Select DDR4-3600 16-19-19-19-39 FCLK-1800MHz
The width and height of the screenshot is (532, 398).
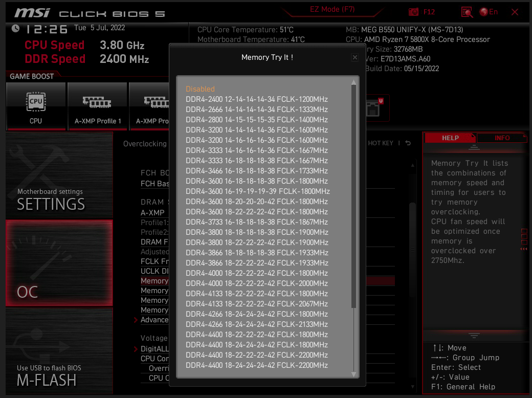[x=258, y=191]
